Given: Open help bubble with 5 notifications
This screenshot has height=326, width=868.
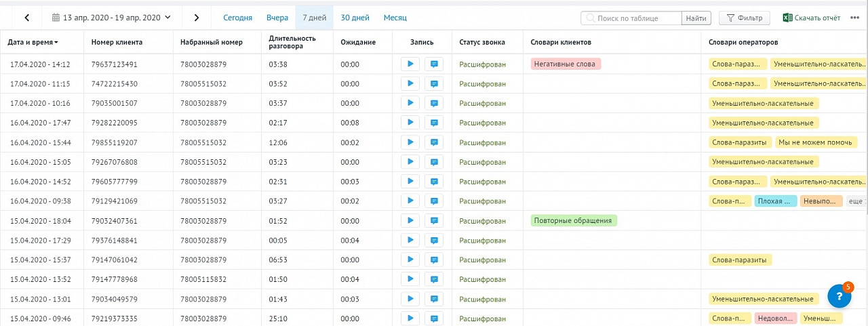Looking at the screenshot, I should pyautogui.click(x=840, y=297).
